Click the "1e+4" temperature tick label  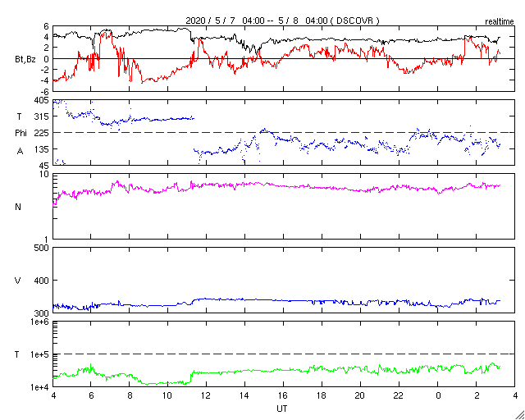point(39,387)
